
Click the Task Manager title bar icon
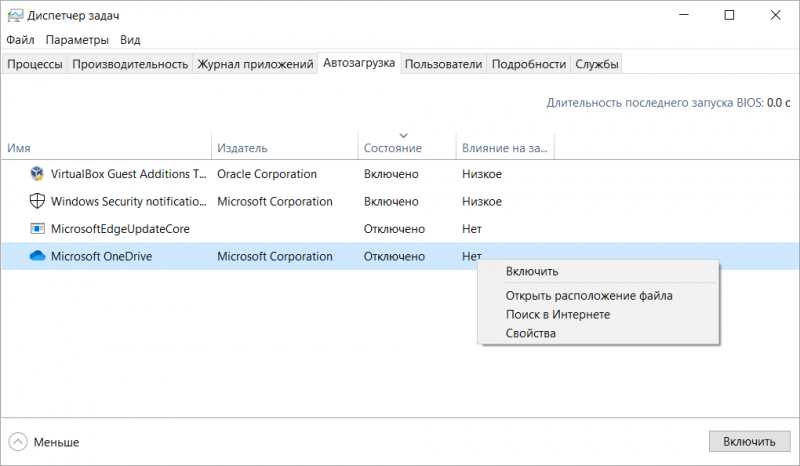(x=15, y=16)
